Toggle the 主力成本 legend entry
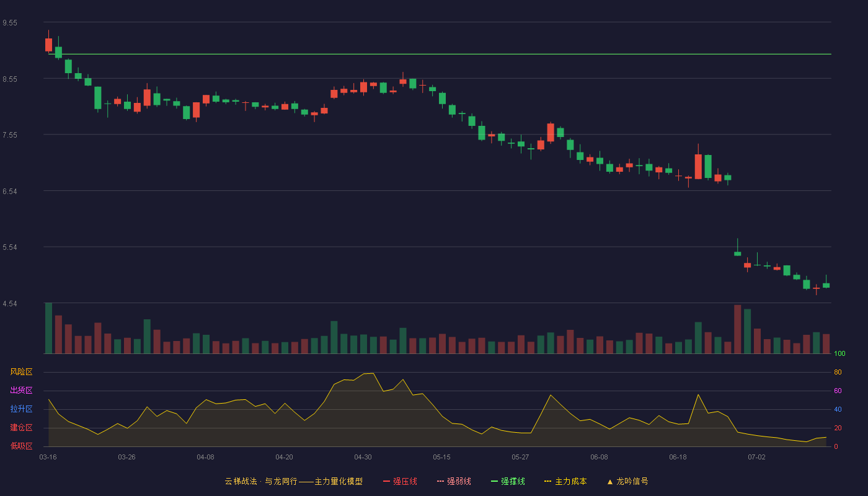Screen dimensions: 868x496 565,481
